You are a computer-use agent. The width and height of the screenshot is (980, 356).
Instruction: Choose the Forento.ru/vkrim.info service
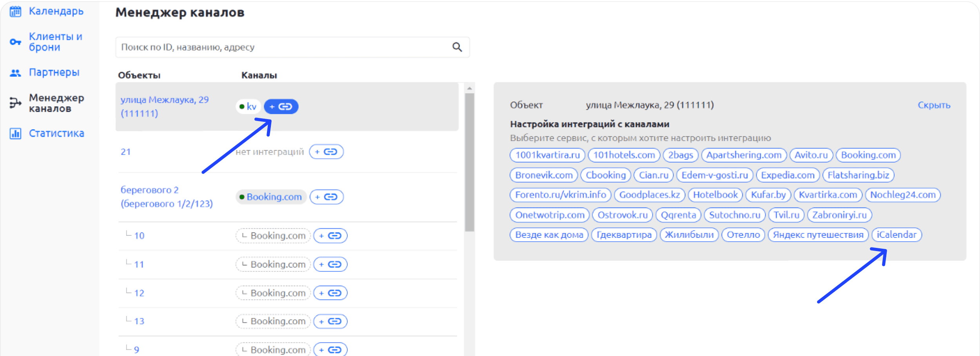pos(561,195)
